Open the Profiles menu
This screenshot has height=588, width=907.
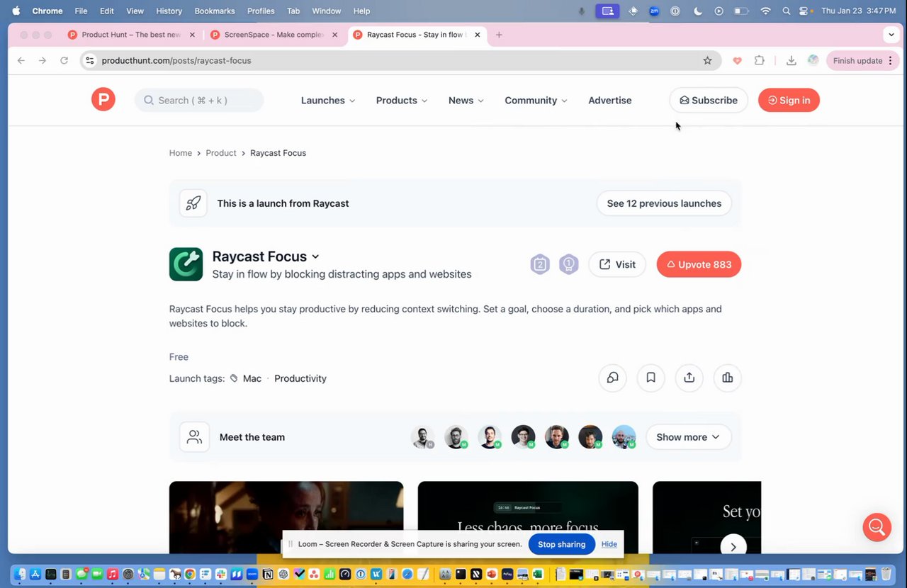point(261,11)
